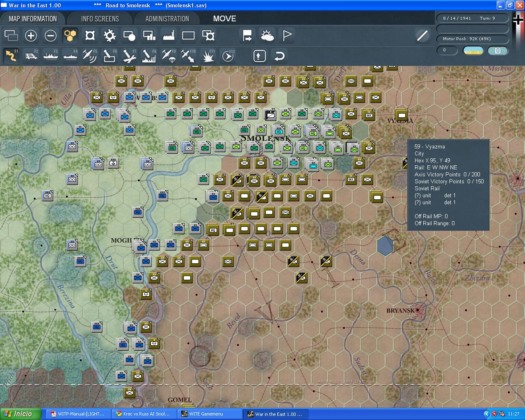The width and height of the screenshot is (525, 420).
Task: Click the light-blue pill showing 0
Action: click(x=498, y=50)
